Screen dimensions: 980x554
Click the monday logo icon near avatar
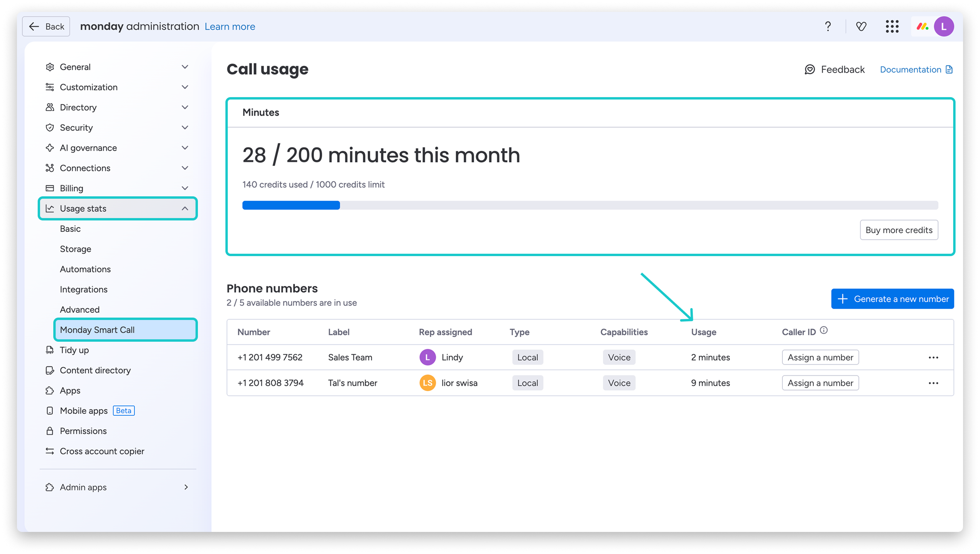[x=922, y=26]
